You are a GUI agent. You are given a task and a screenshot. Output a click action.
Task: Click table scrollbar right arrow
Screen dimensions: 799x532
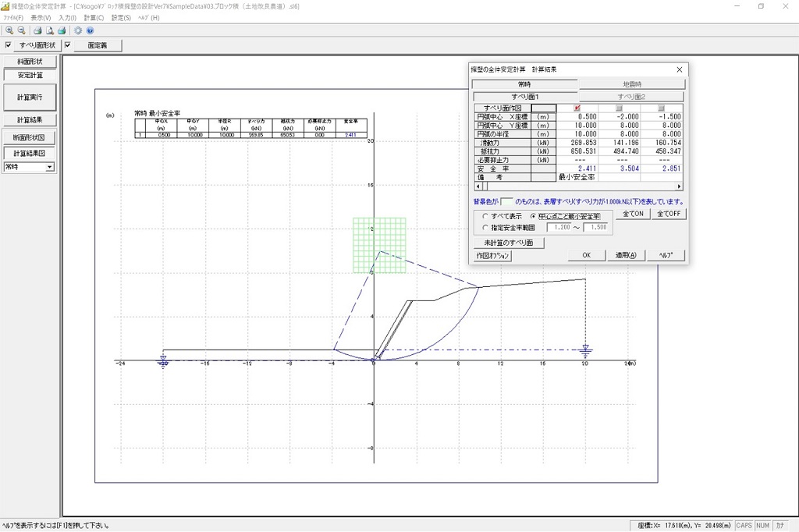(x=680, y=186)
